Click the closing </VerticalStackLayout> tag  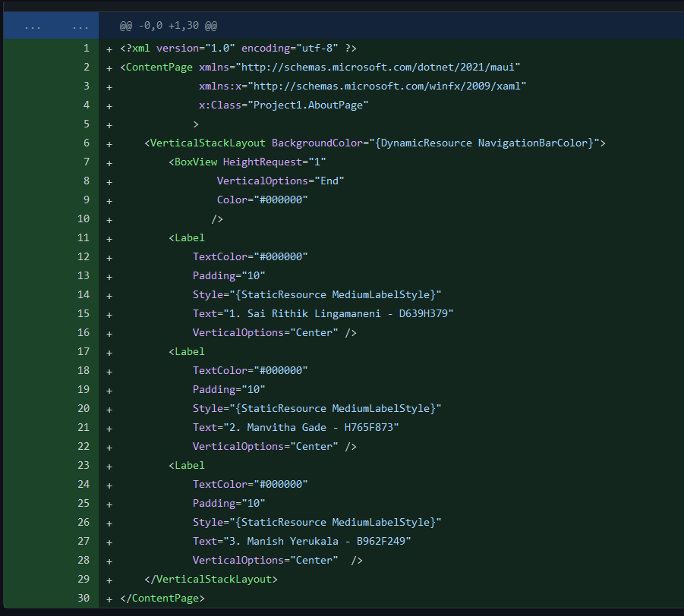[211, 580]
